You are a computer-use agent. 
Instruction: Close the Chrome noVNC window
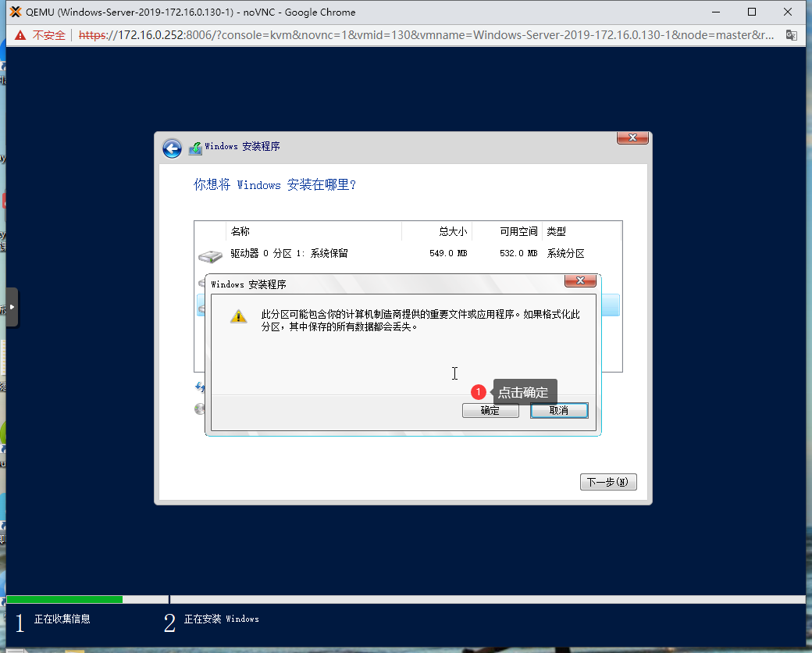click(x=788, y=12)
